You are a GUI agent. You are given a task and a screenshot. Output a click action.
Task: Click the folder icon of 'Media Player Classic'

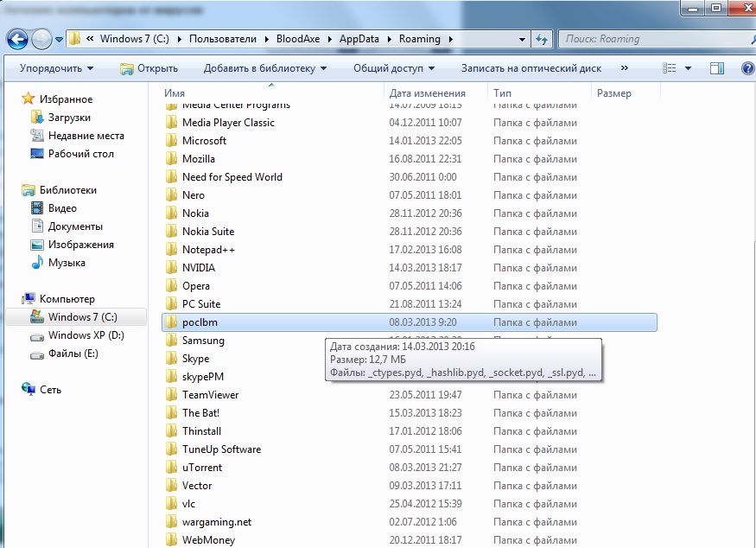[x=171, y=123]
